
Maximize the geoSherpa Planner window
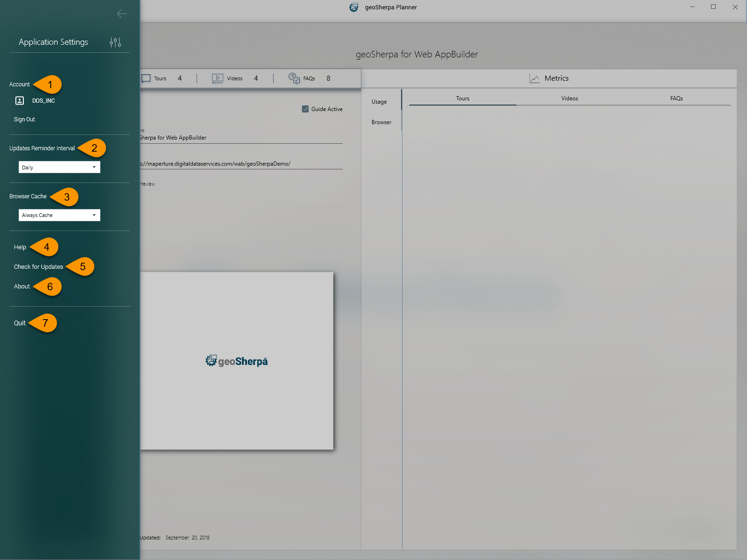click(713, 7)
